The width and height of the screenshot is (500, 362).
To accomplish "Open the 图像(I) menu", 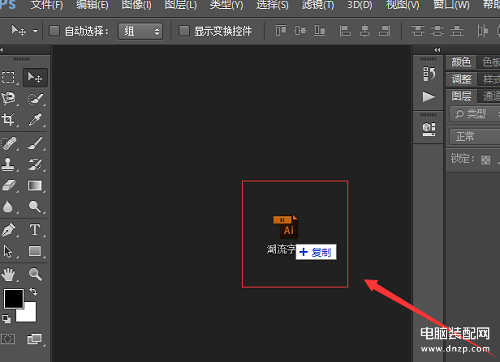I will (x=136, y=5).
